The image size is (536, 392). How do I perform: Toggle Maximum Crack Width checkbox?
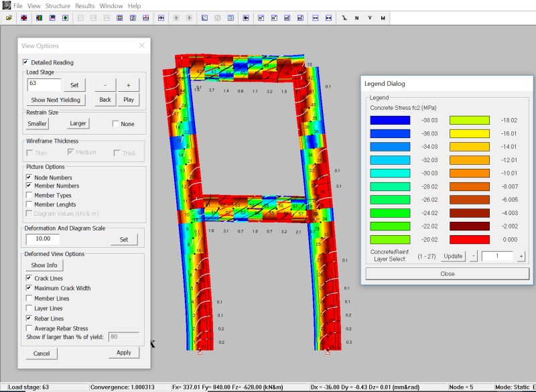pyautogui.click(x=29, y=287)
